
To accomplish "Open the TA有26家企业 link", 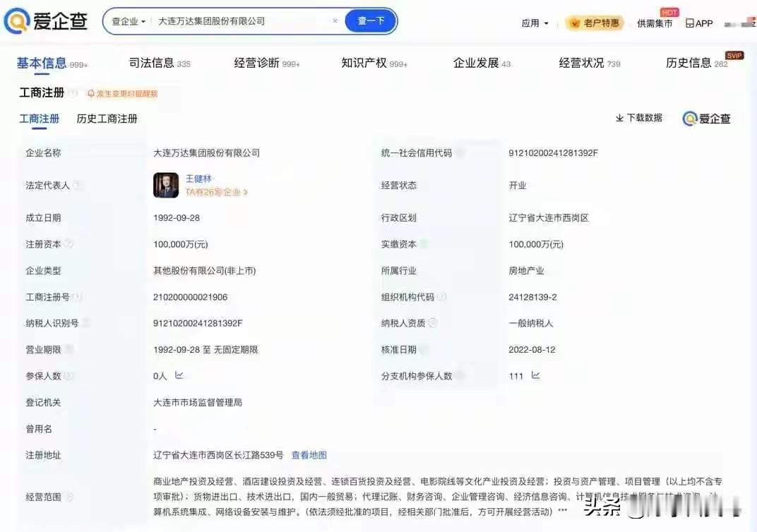I will tap(217, 193).
